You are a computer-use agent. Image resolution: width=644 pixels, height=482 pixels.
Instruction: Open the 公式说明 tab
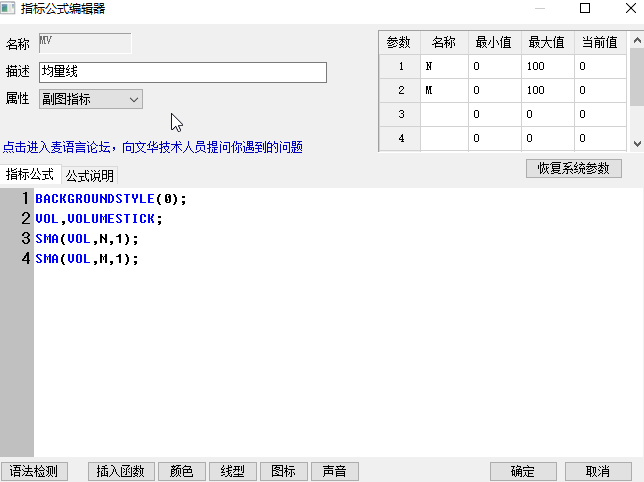coord(90,176)
